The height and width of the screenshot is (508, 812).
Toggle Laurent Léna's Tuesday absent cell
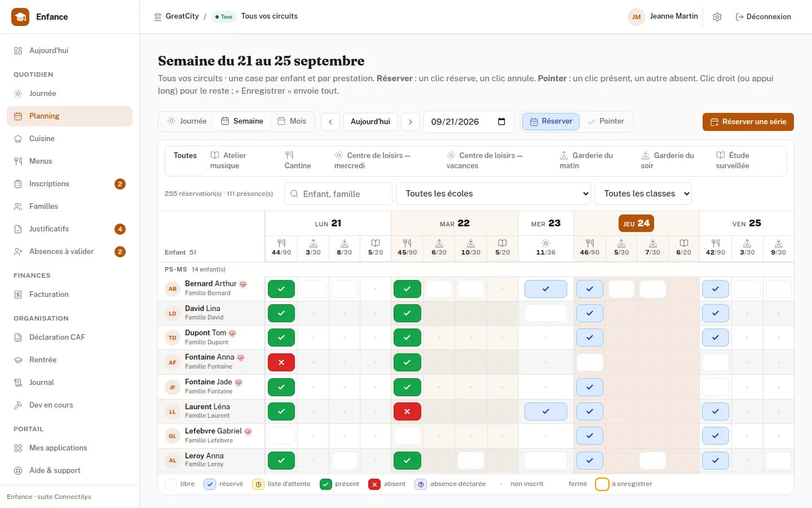click(x=407, y=411)
